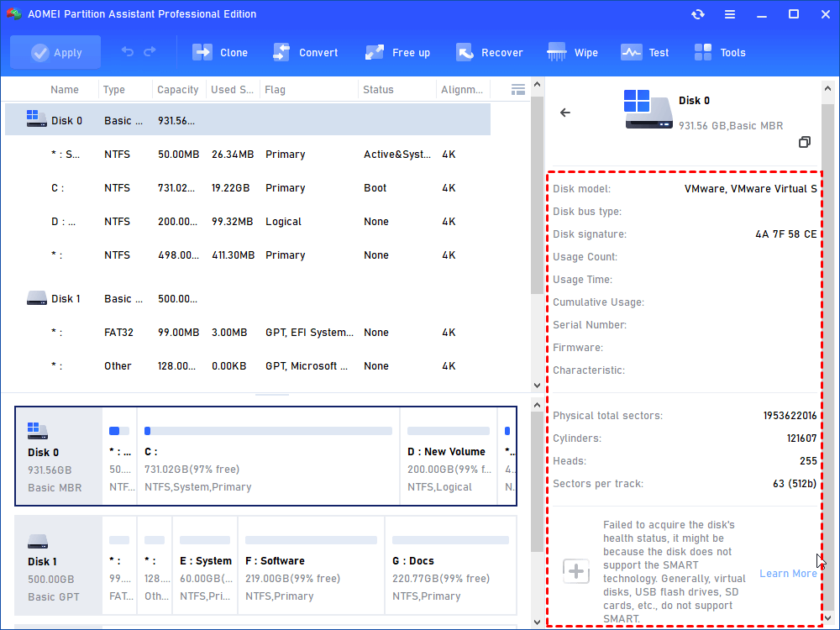Select the C: 731.02GB partition block
The height and width of the screenshot is (630, 840).
(x=269, y=456)
